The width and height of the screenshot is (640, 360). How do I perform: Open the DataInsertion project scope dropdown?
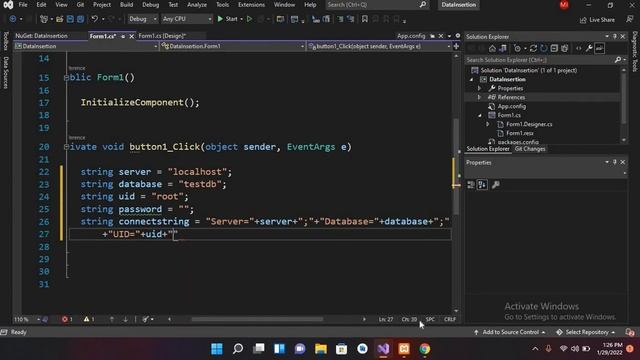click(x=86, y=46)
